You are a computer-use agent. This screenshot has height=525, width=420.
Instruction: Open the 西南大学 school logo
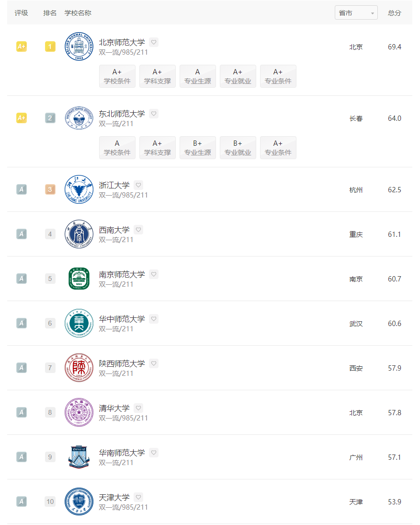pos(79,234)
